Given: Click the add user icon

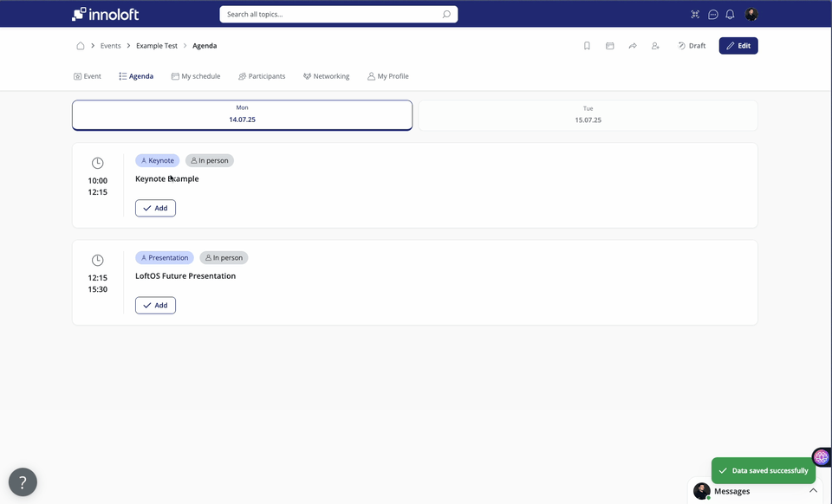Looking at the screenshot, I should pos(655,46).
